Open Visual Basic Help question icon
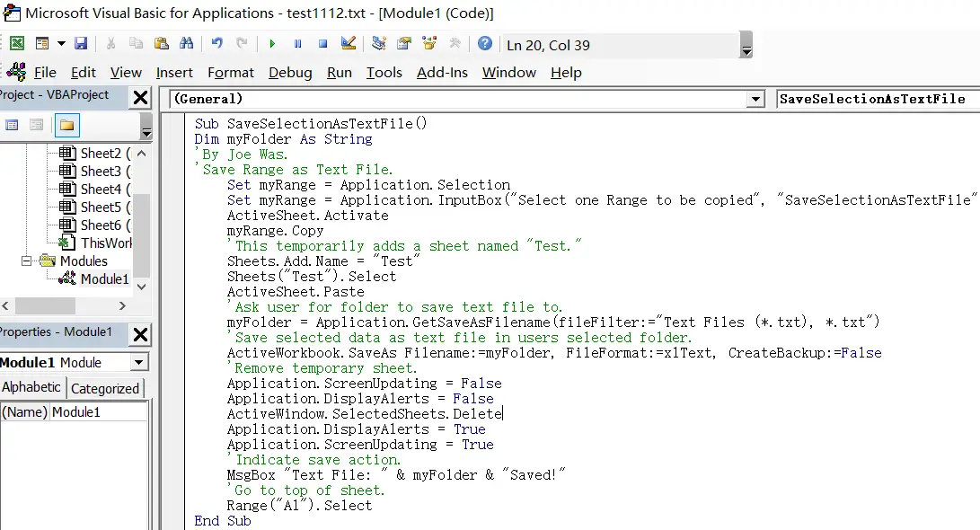Viewport: 980px width, 530px height. point(485,43)
